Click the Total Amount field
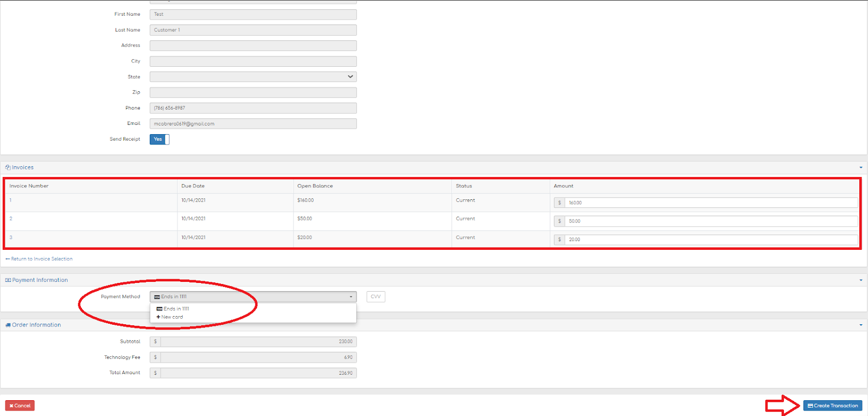The image size is (868, 416). click(258, 373)
